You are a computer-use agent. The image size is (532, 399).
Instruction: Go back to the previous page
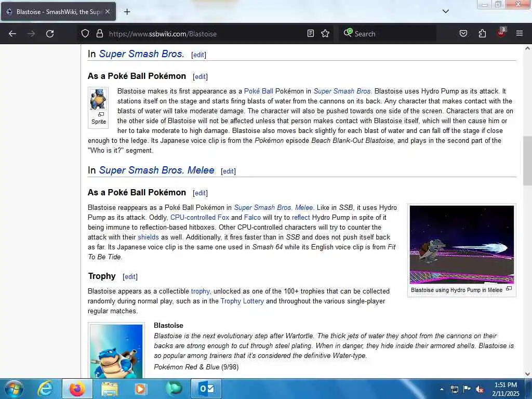coord(12,34)
